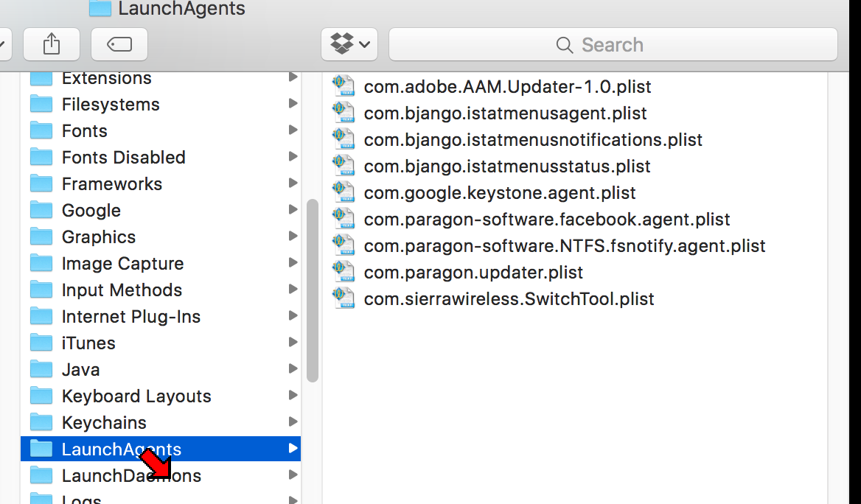Open the Dropbox toolbar dropdown

coord(349,45)
